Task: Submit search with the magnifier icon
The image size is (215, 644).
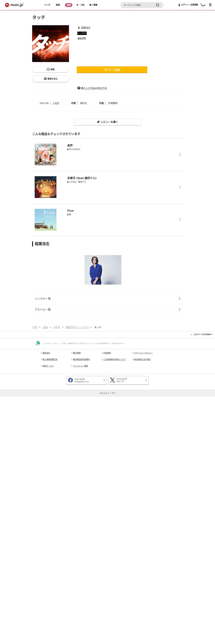Action: [157, 5]
